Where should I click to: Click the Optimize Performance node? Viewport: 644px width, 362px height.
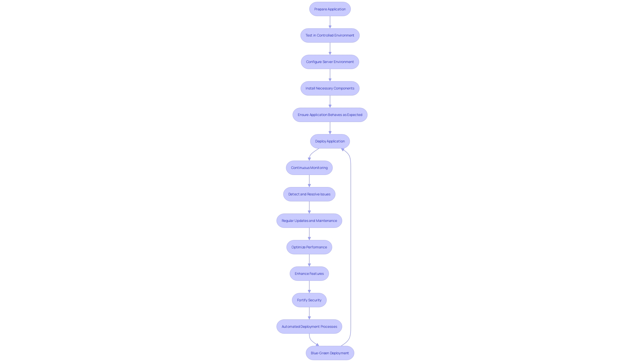[309, 247]
